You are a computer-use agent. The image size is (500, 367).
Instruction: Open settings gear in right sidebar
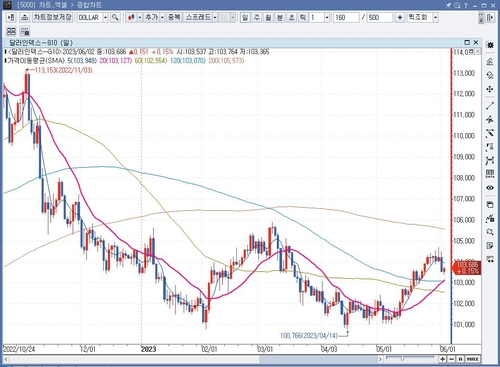490,45
